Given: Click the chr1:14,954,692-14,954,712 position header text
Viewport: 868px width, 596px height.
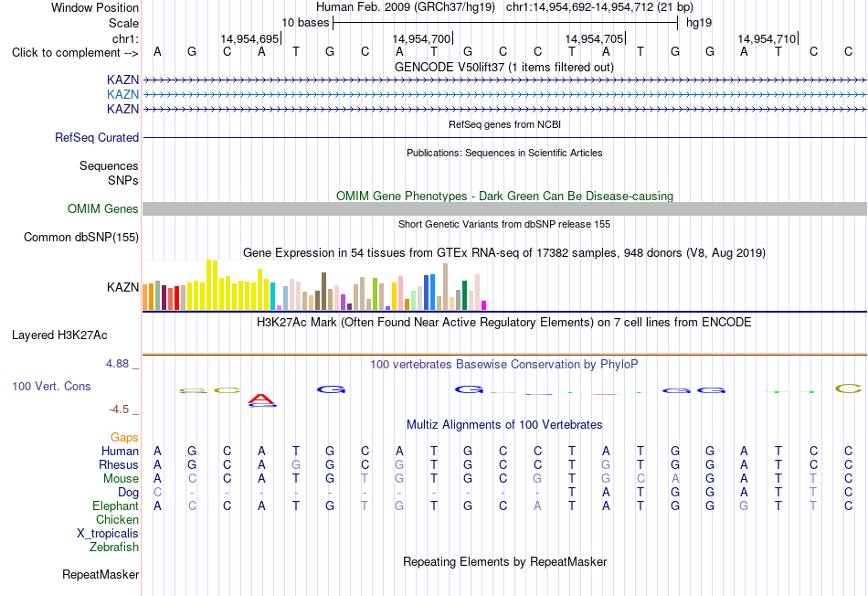Looking at the screenshot, I should coord(599,7).
